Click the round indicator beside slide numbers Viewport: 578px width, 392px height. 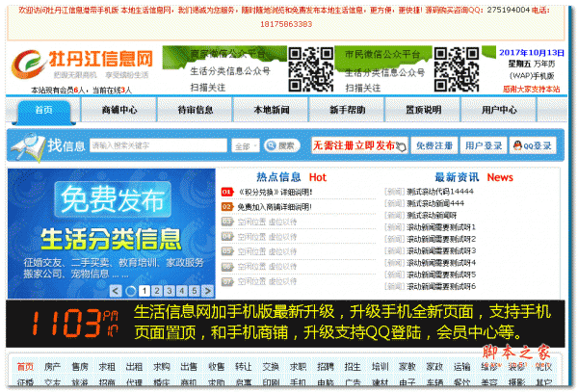130,291
